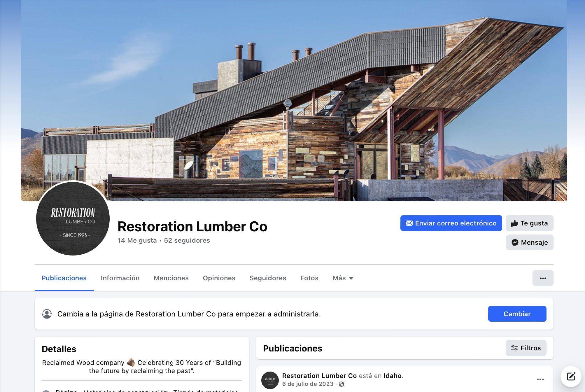The width and height of the screenshot is (585, 392).
Task: Click the envelope icon on email button
Action: (409, 223)
